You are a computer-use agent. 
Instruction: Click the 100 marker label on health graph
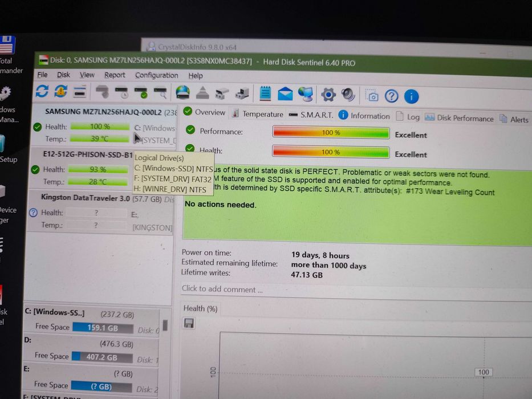click(x=484, y=372)
